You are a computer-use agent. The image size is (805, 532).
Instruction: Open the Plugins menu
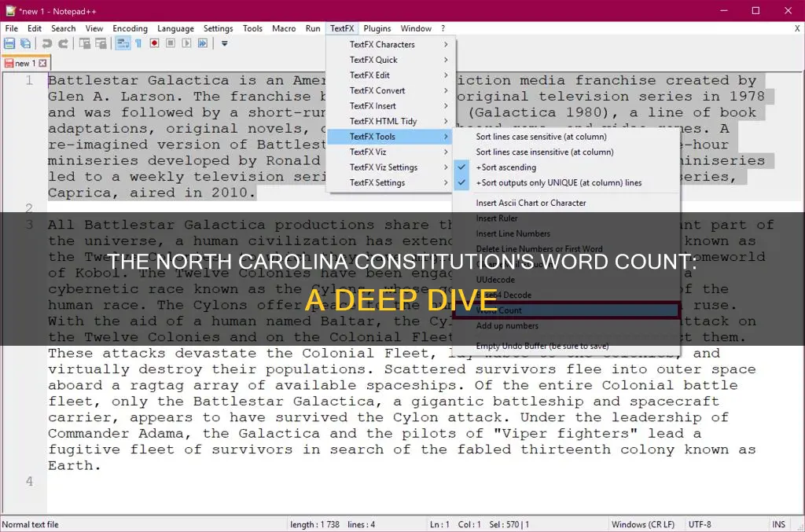pos(377,28)
